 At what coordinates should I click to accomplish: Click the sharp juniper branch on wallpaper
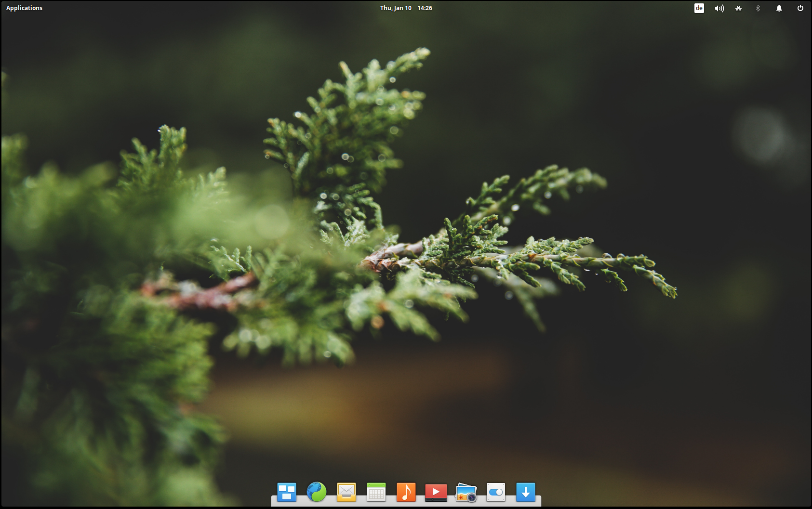(554, 260)
